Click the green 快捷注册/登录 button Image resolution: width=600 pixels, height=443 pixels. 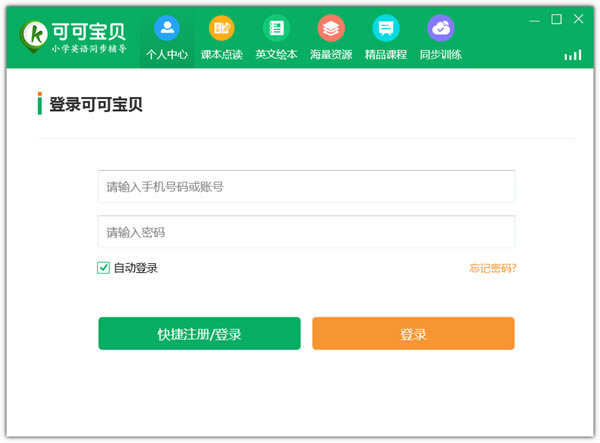[199, 333]
